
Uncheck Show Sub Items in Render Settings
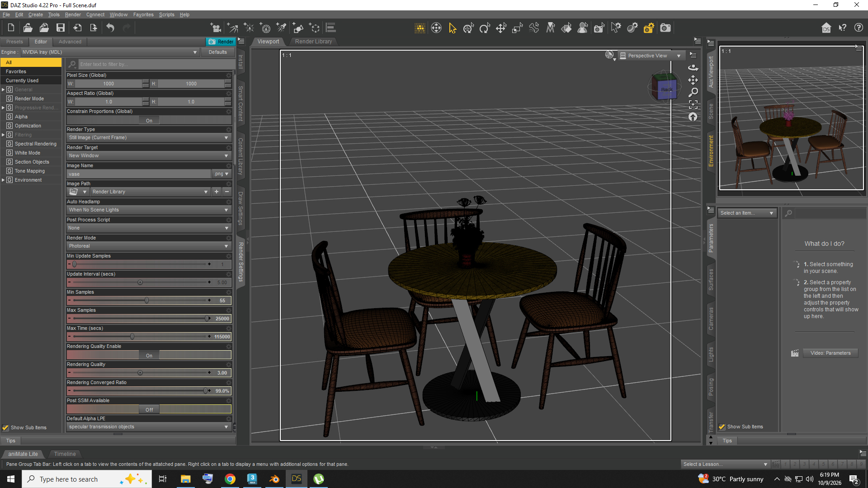(6, 427)
